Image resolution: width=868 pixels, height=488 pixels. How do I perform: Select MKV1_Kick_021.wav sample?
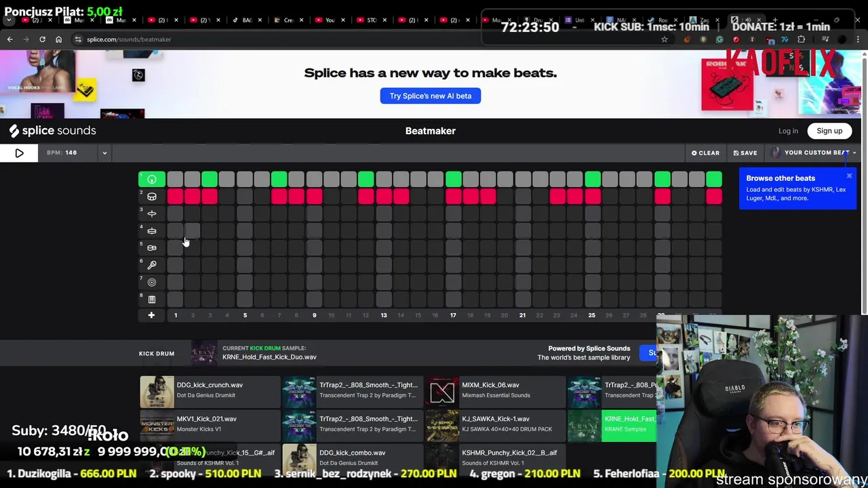pos(210,425)
